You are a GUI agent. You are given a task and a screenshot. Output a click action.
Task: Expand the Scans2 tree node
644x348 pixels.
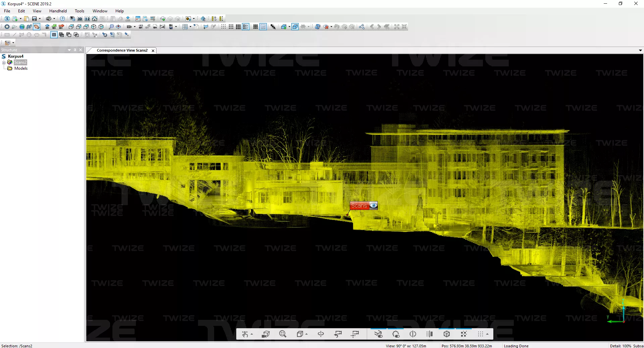[x=4, y=63]
